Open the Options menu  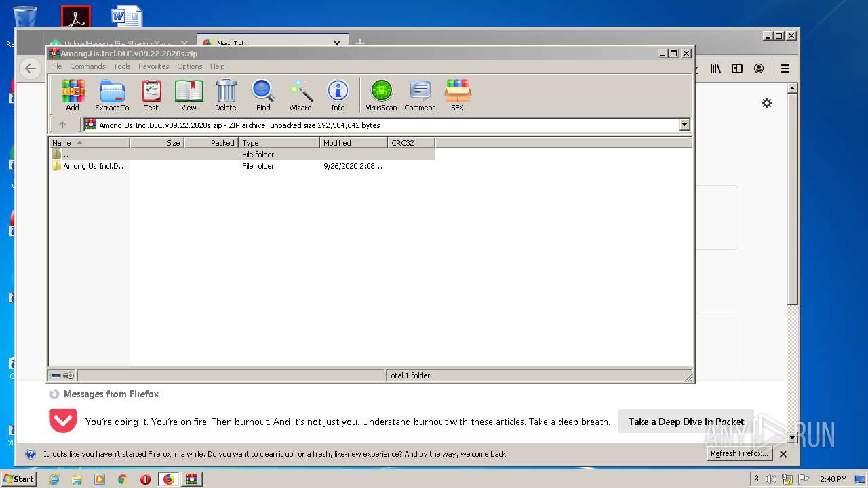tap(190, 66)
